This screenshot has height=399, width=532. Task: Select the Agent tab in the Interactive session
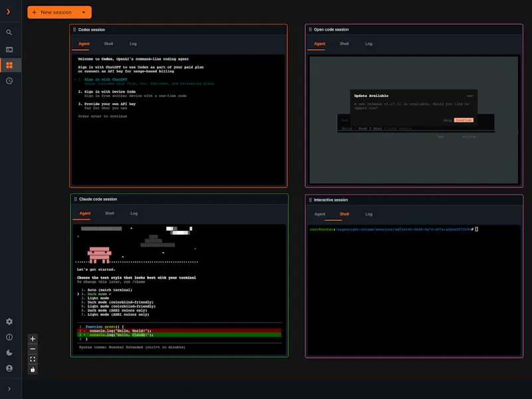[320, 214]
